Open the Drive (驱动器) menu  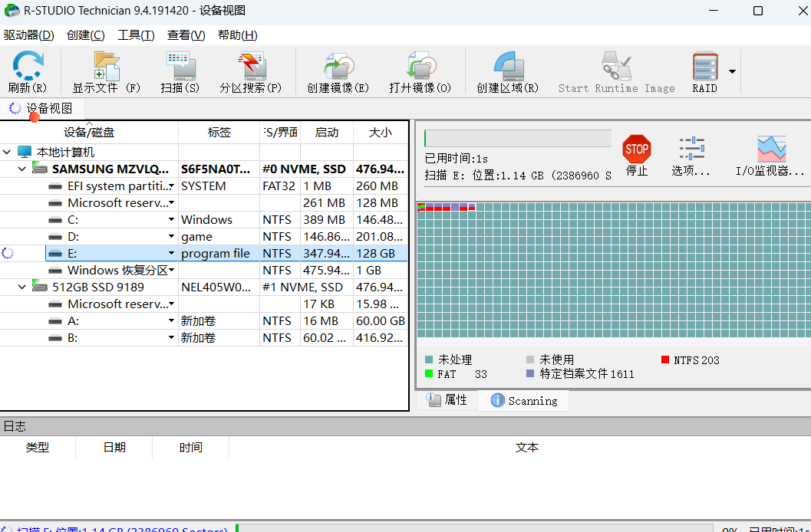point(28,35)
